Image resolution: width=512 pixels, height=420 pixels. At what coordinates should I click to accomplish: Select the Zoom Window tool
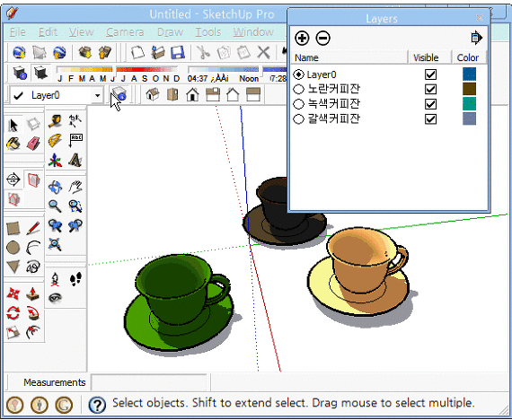pyautogui.click(x=75, y=206)
